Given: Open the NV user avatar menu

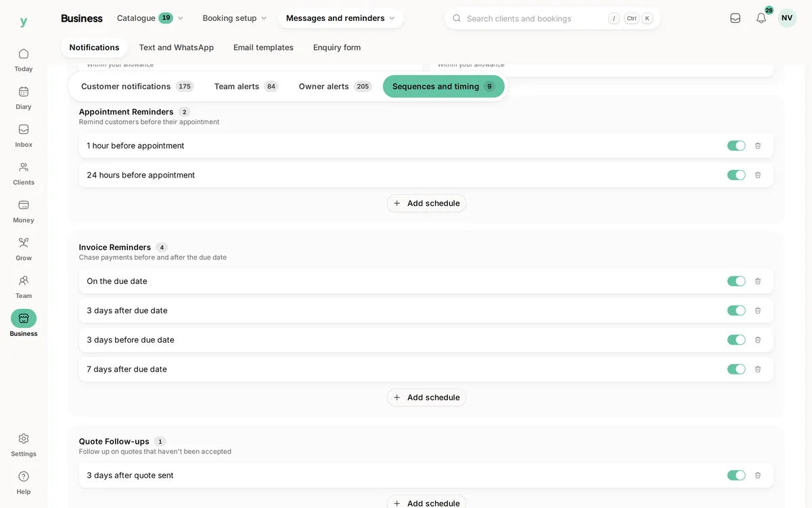Looking at the screenshot, I should point(787,18).
